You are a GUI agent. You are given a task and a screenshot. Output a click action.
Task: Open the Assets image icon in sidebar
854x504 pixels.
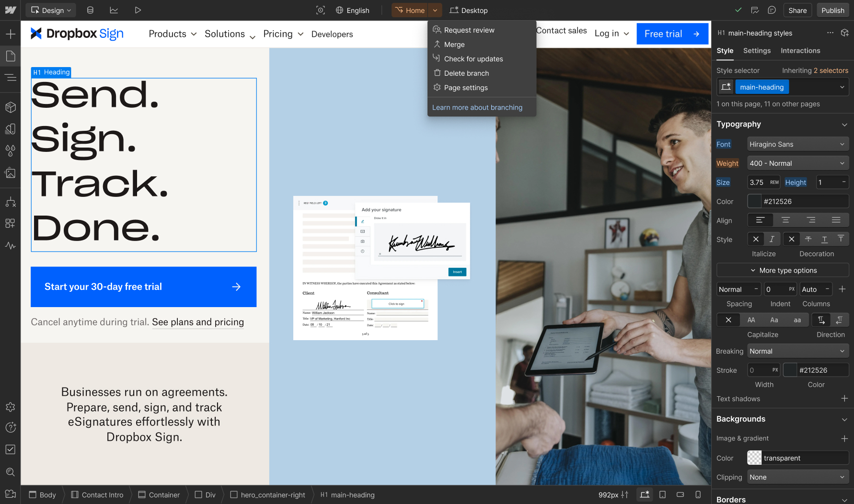click(11, 173)
